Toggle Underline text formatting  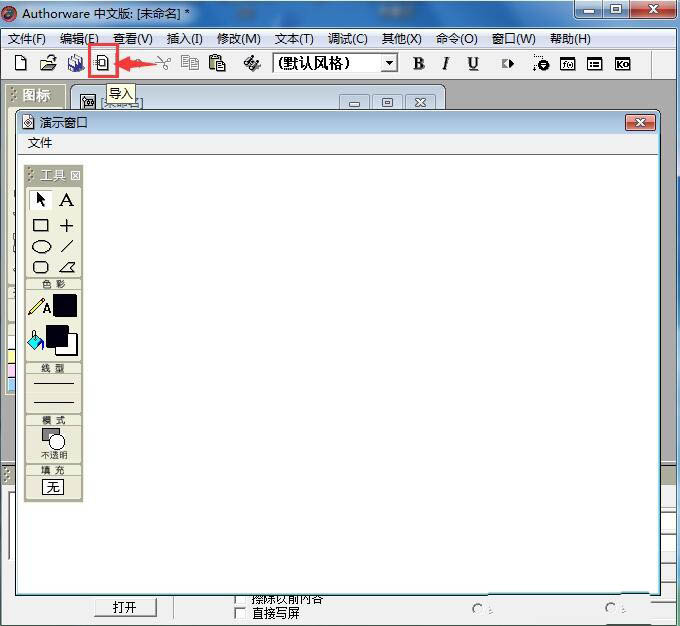[x=473, y=64]
